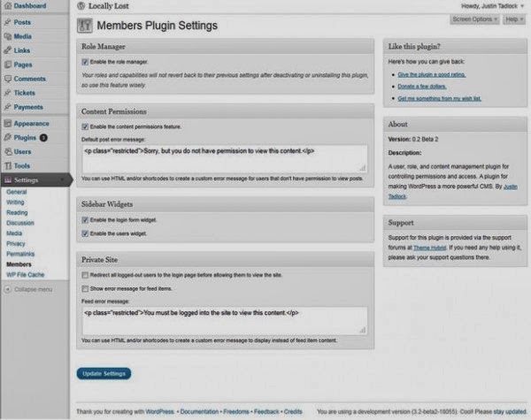Screen dimensions: 531x420
Task: Open General settings submenu item
Action: point(17,192)
